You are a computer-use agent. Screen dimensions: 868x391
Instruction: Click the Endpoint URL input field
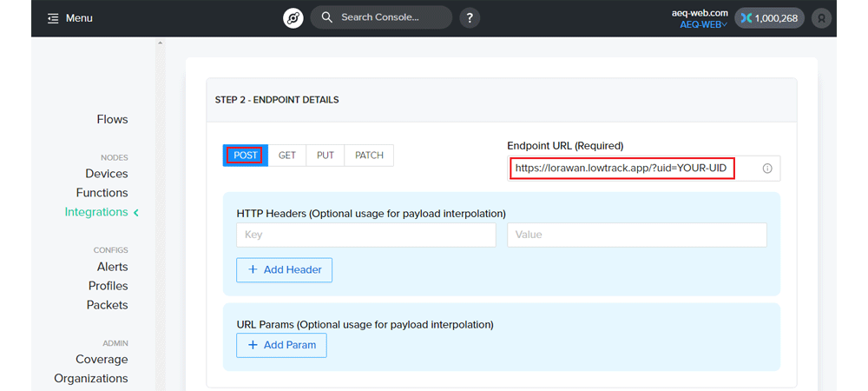coord(644,169)
